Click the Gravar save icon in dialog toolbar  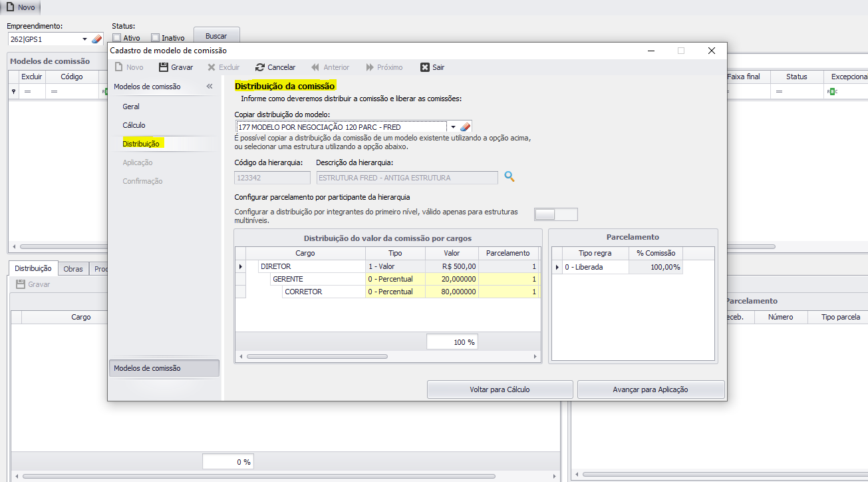pos(164,67)
